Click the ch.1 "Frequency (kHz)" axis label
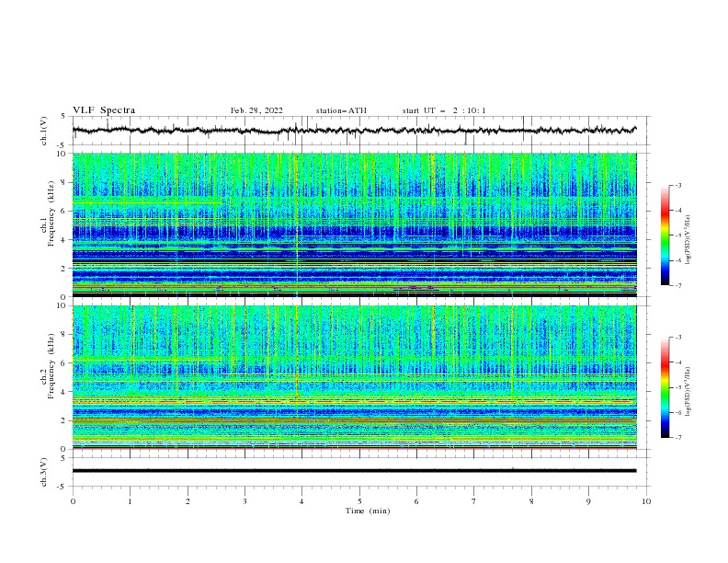728x563 pixels. [x=52, y=214]
